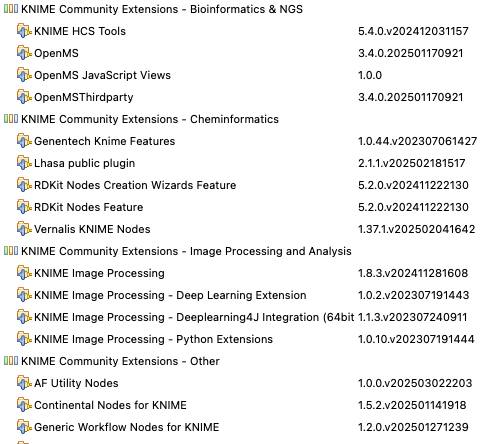
Task: Click version 5.4.0.v202412031157
Action: point(413,31)
